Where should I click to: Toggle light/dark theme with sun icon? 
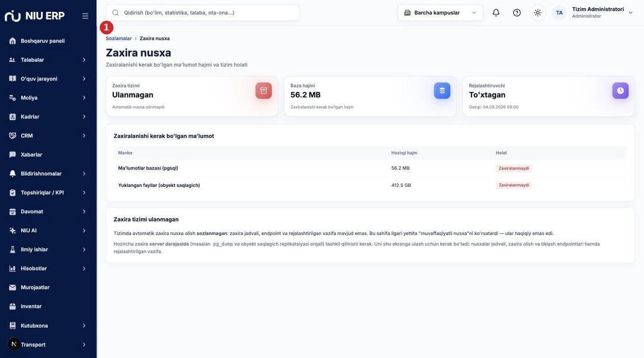click(538, 12)
